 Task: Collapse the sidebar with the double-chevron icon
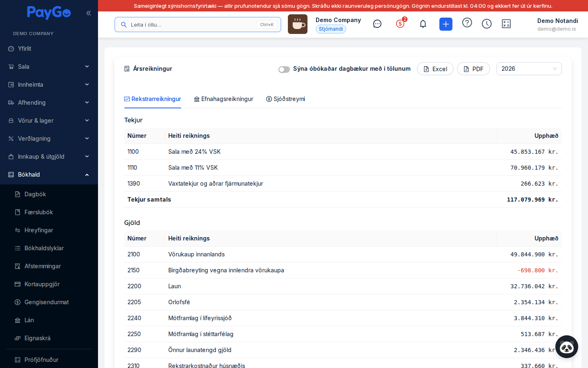coord(89,13)
